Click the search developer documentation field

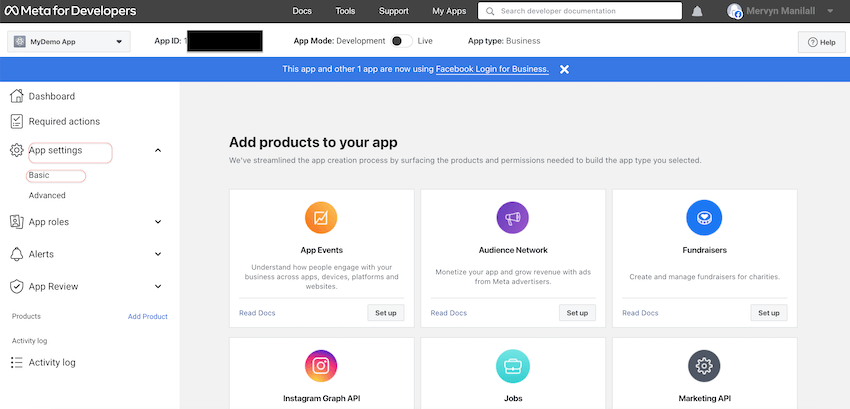[x=579, y=11]
